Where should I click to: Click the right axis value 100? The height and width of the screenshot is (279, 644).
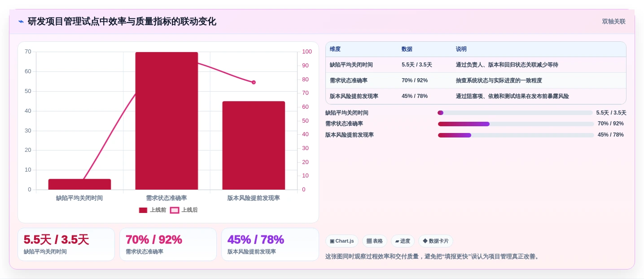(307, 52)
